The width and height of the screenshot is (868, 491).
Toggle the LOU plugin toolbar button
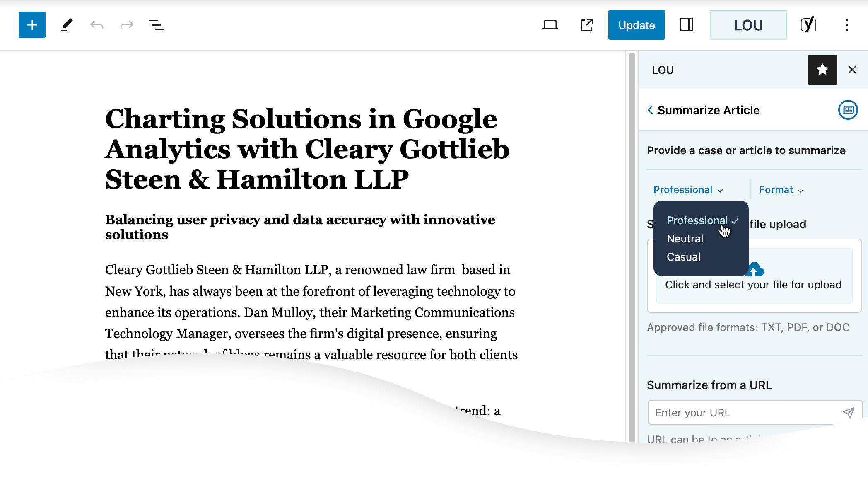[748, 25]
